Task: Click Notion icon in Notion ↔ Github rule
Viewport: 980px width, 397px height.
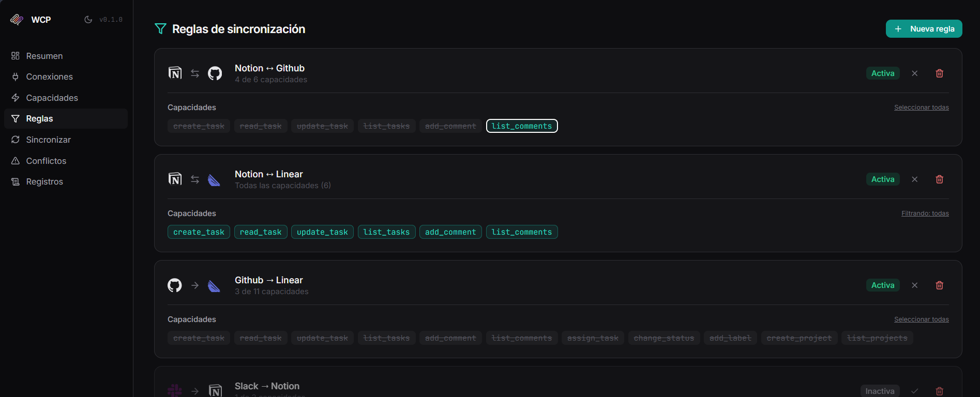Action: pyautogui.click(x=175, y=73)
